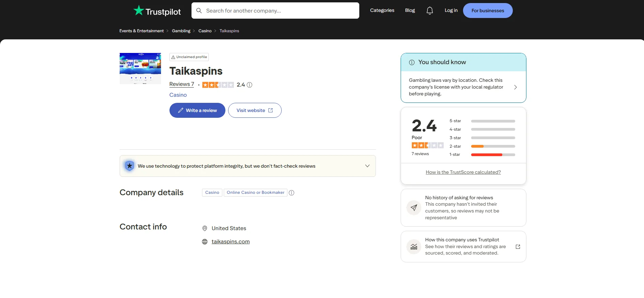644x298 pixels.
Task: Open Events & Entertainment breadcrumb
Action: pos(141,31)
